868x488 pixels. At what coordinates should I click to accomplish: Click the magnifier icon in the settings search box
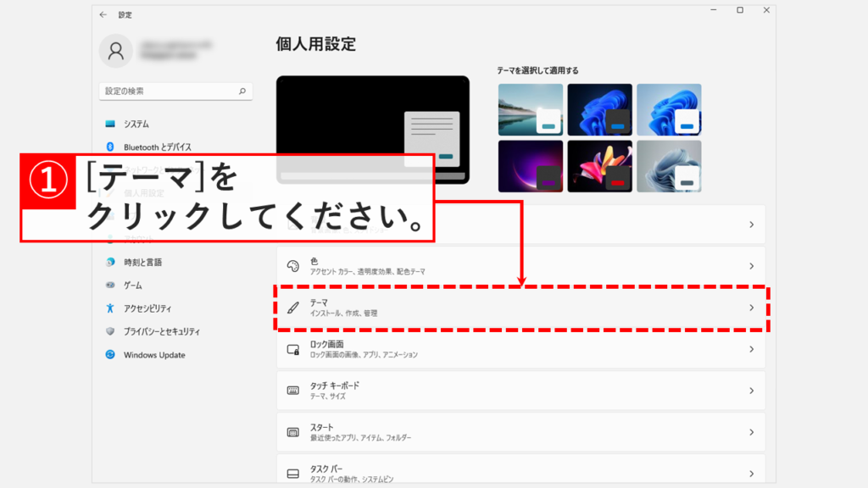(x=242, y=91)
